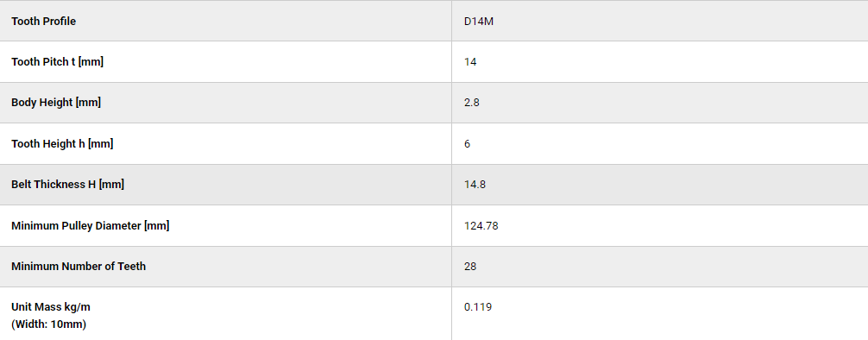
Task: Click the belt thickness value 14.8
Action: pos(475,185)
